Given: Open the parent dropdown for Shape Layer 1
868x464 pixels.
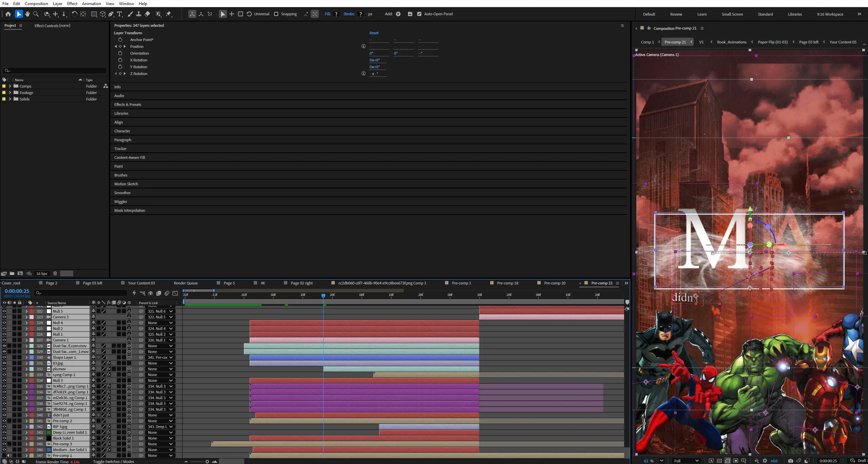Looking at the screenshot, I should [160, 357].
